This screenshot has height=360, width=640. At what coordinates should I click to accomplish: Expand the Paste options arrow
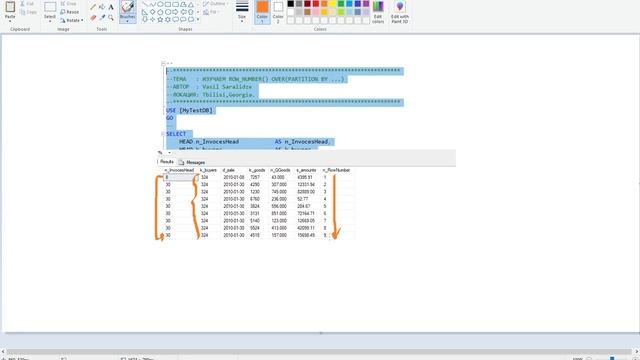pyautogui.click(x=10, y=20)
